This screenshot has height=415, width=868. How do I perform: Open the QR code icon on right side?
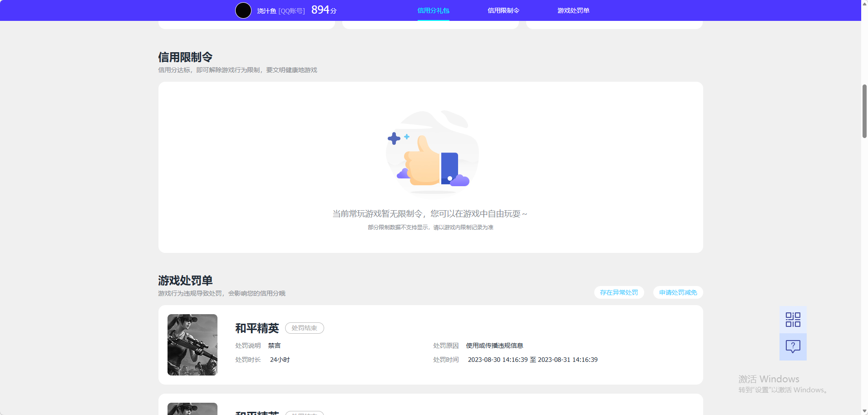point(793,320)
